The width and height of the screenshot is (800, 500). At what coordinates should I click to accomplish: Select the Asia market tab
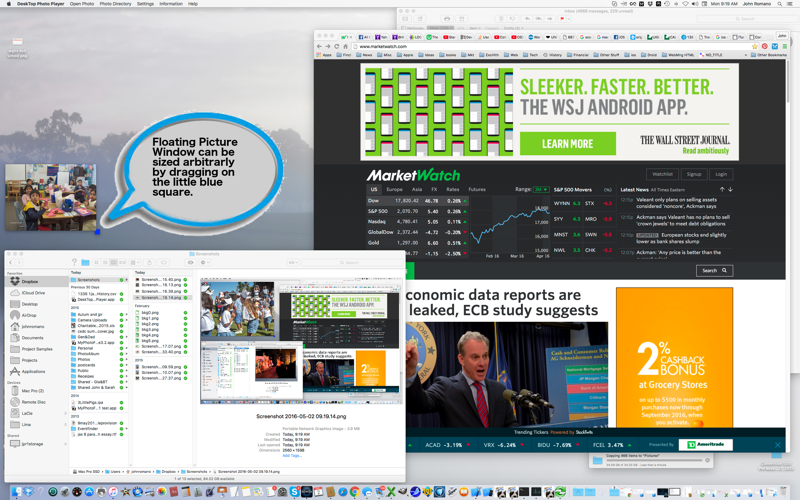pyautogui.click(x=417, y=189)
